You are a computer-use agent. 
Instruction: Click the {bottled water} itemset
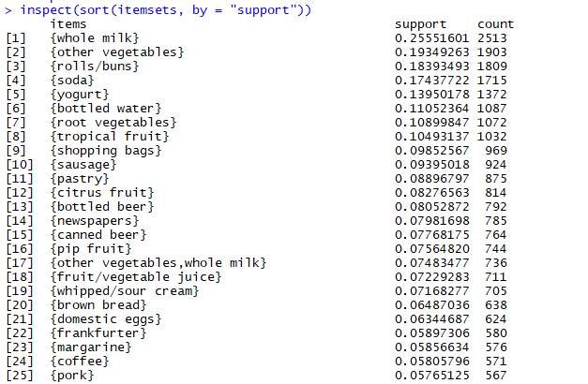click(x=106, y=109)
